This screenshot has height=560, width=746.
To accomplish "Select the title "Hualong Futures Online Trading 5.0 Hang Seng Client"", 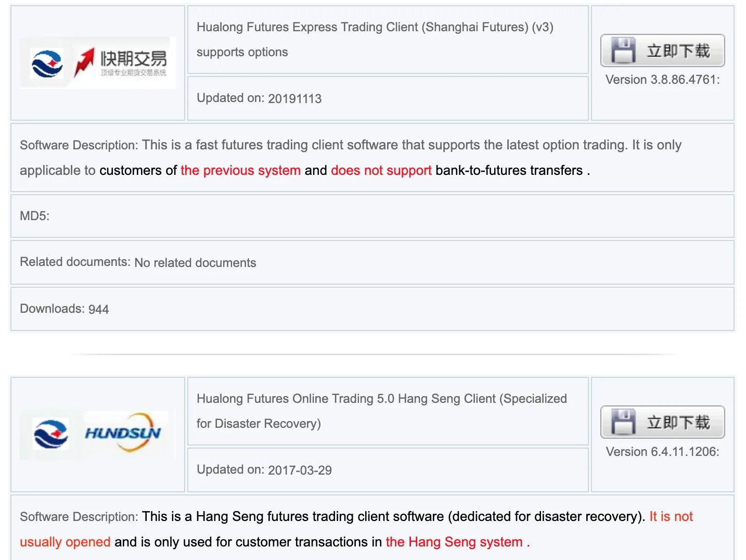I will [x=346, y=399].
